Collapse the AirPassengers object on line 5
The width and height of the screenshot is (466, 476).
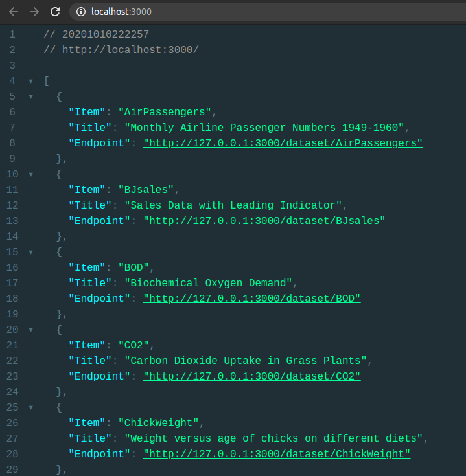(x=30, y=97)
